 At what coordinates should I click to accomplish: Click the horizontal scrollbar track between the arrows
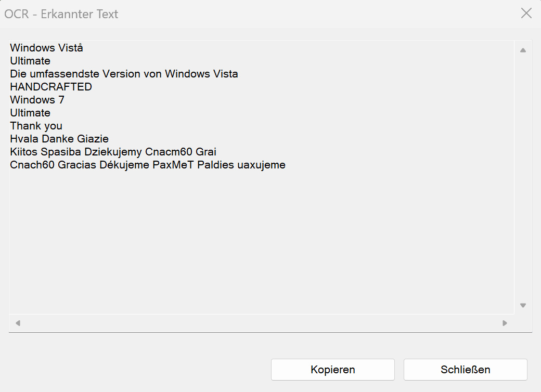(x=261, y=323)
